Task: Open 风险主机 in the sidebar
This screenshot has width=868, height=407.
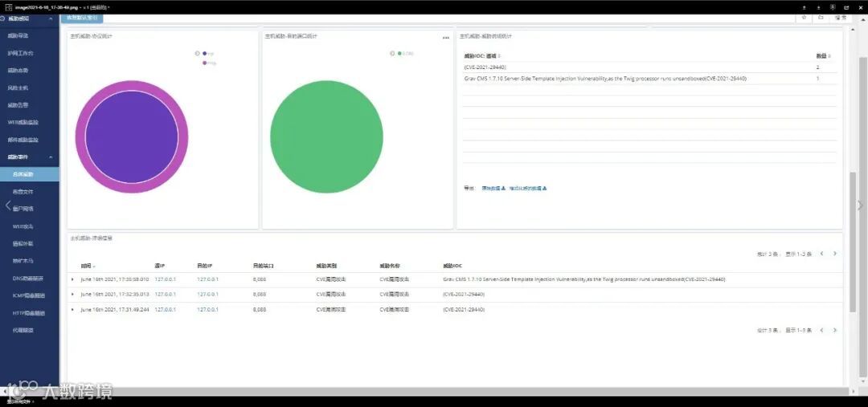Action: [18, 88]
